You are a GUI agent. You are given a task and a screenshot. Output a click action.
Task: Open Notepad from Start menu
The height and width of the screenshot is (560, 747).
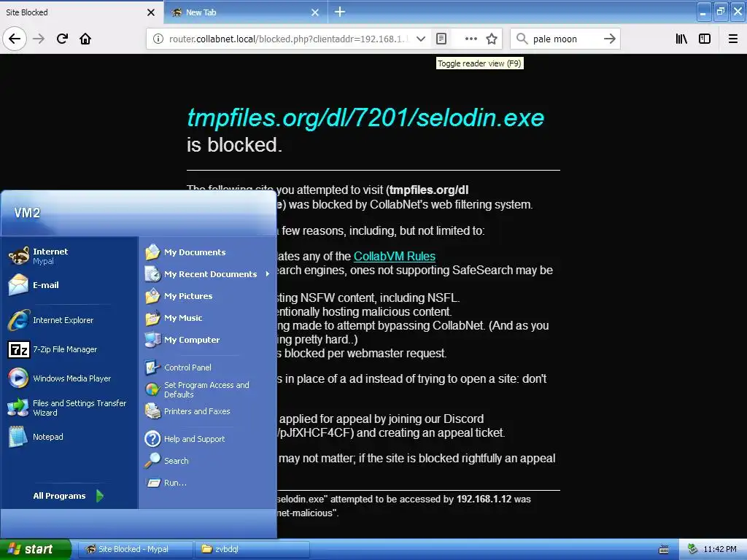[x=69, y=437]
